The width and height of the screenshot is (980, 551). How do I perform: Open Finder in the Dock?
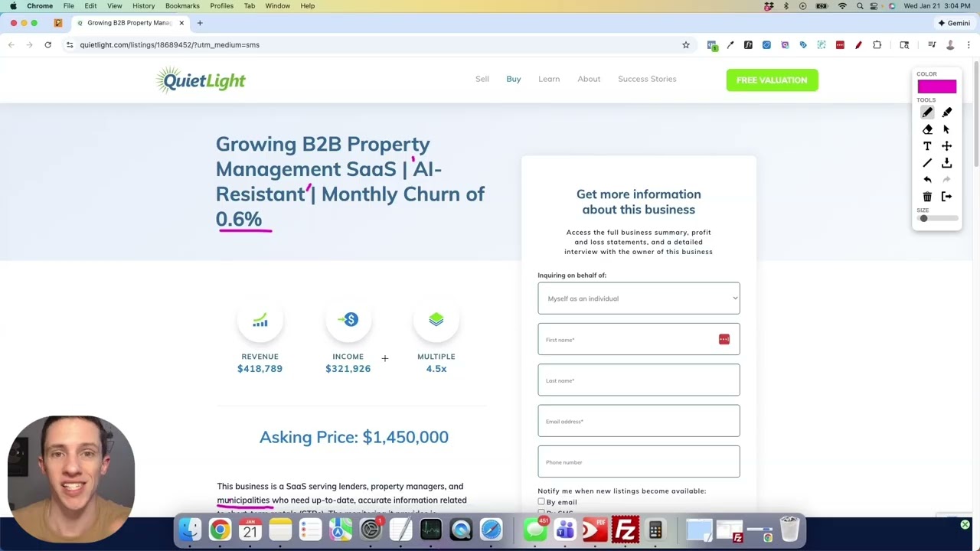click(190, 530)
